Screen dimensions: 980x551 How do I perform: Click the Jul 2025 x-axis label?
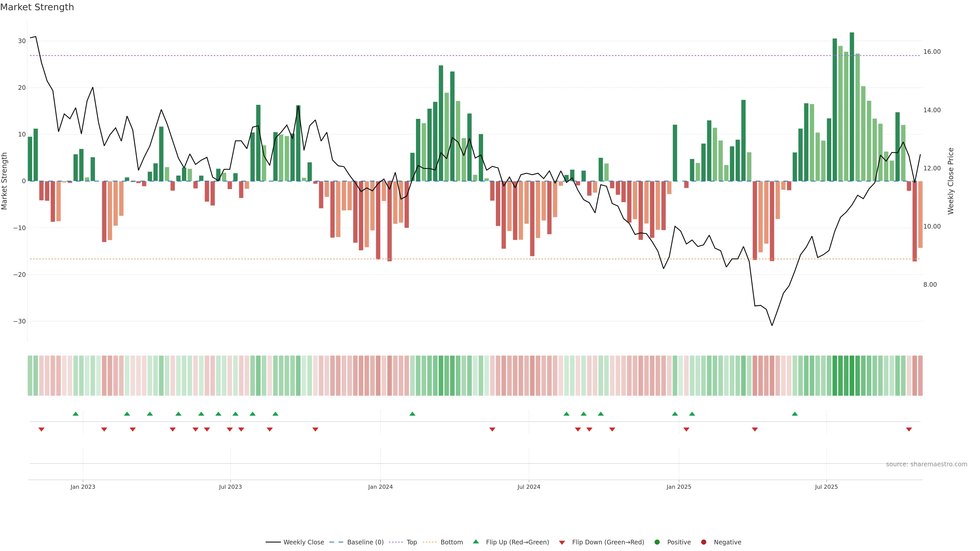click(826, 487)
